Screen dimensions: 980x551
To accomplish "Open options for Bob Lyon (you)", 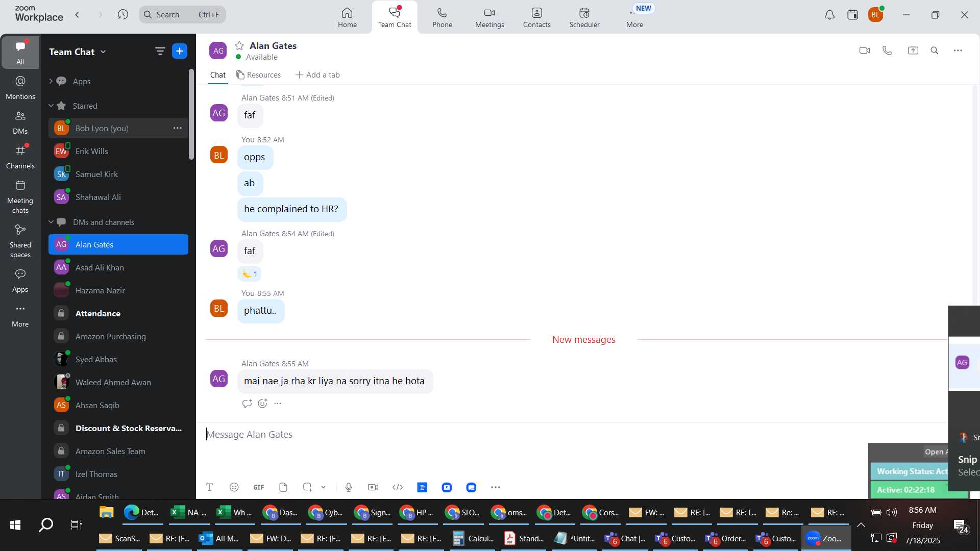I will point(177,128).
